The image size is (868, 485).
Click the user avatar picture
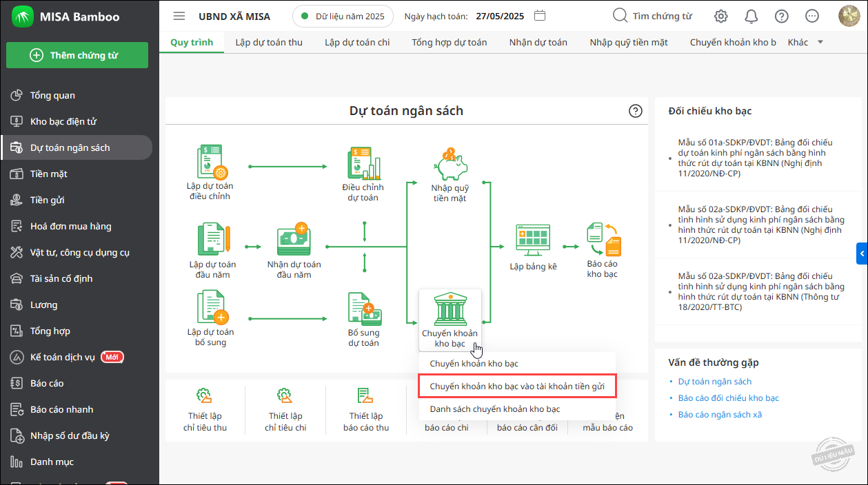coord(849,16)
